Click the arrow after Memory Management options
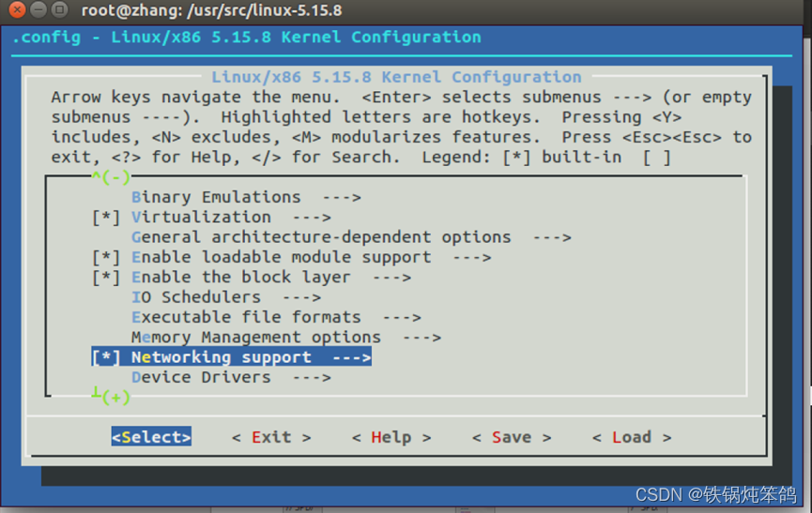Screen dimensions: 812x513 click(421, 339)
